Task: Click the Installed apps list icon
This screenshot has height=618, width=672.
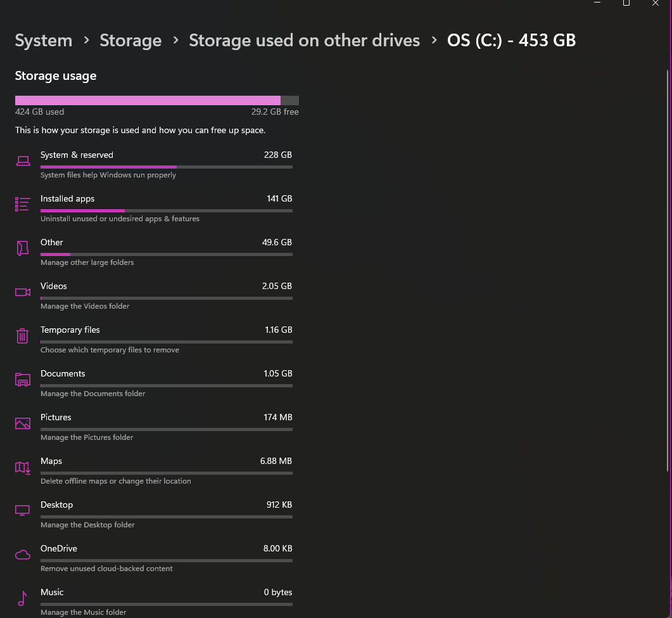Action: click(x=23, y=204)
